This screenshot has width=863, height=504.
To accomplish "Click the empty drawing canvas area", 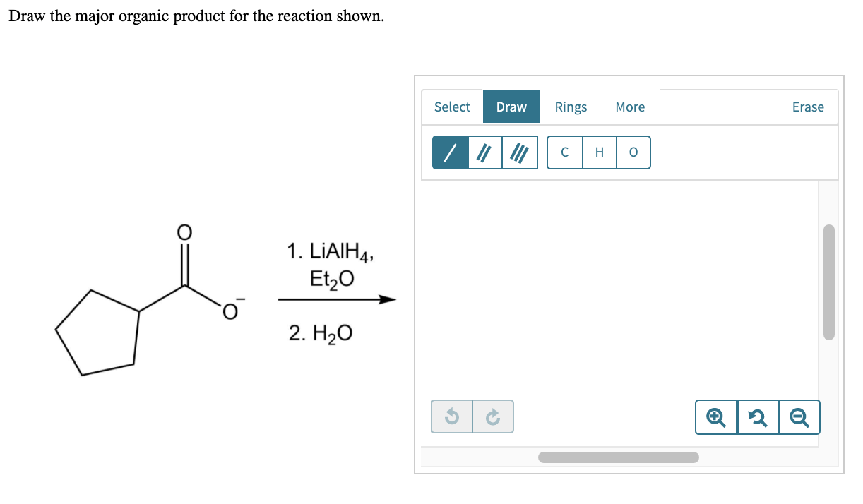I will click(x=620, y=289).
